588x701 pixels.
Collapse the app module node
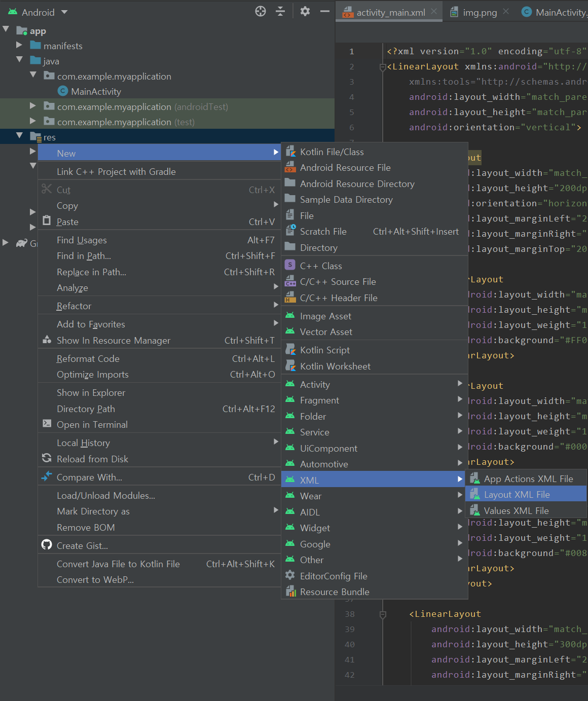6,30
